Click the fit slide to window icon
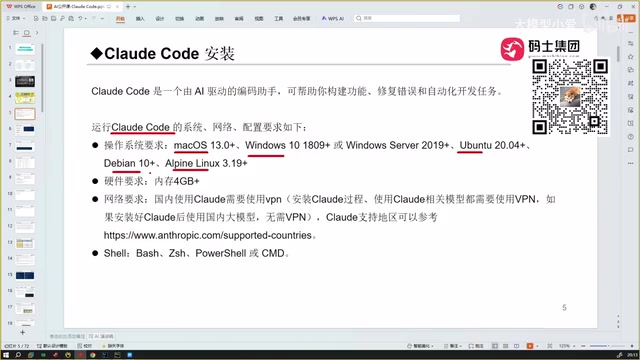This screenshot has height=360, width=640. click(550, 346)
